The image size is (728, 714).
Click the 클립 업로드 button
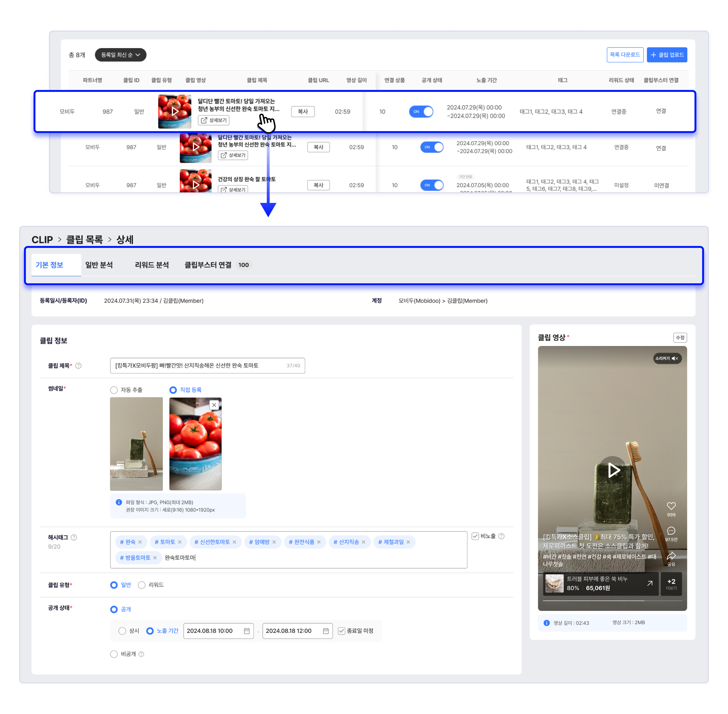[667, 55]
